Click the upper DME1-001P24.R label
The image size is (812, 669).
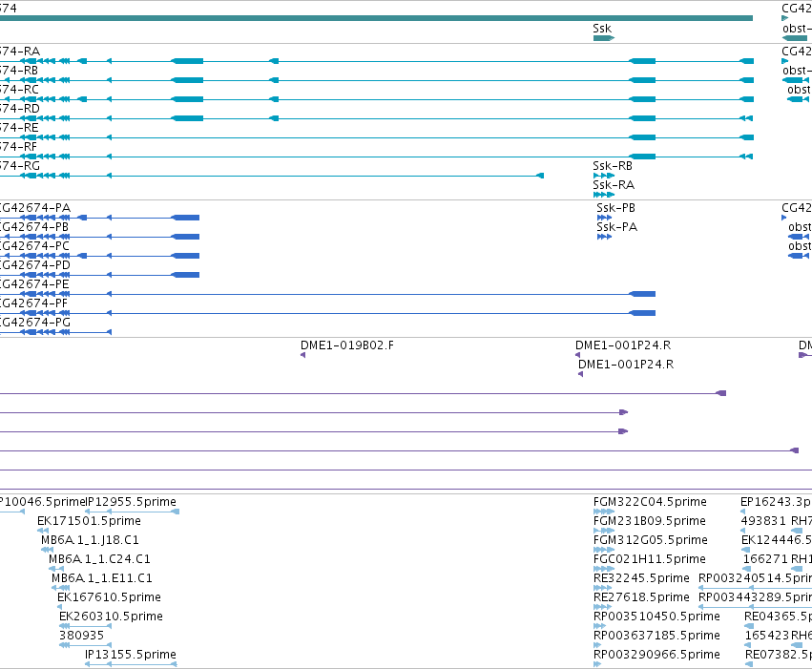click(623, 345)
